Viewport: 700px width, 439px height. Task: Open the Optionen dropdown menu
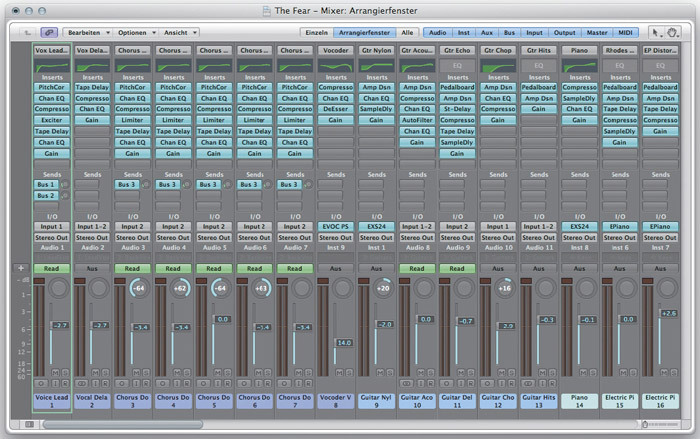(x=135, y=33)
